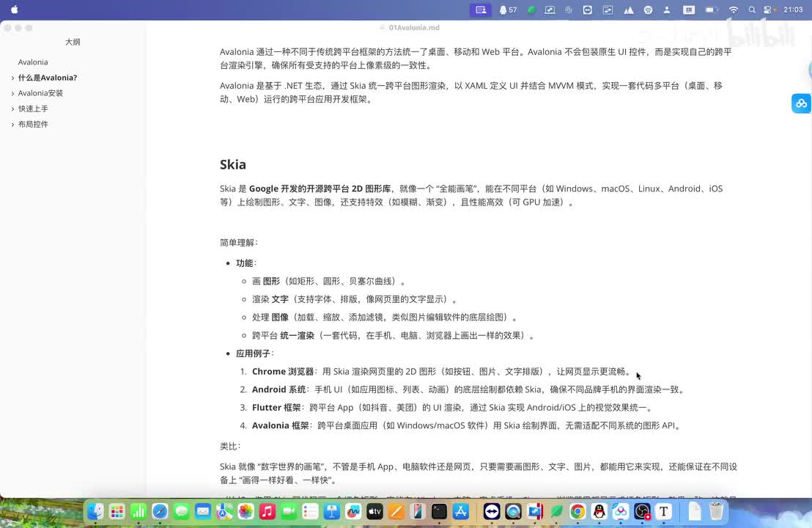
Task: Jump to the 什么是Avalonia? section
Action: (x=48, y=78)
